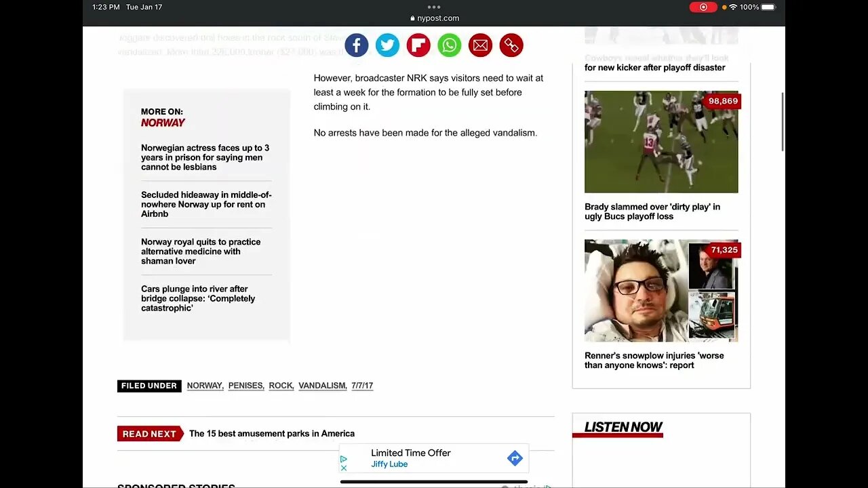Select the ROCK filed-under tag
The height and width of the screenshot is (488, 868).
tap(281, 386)
